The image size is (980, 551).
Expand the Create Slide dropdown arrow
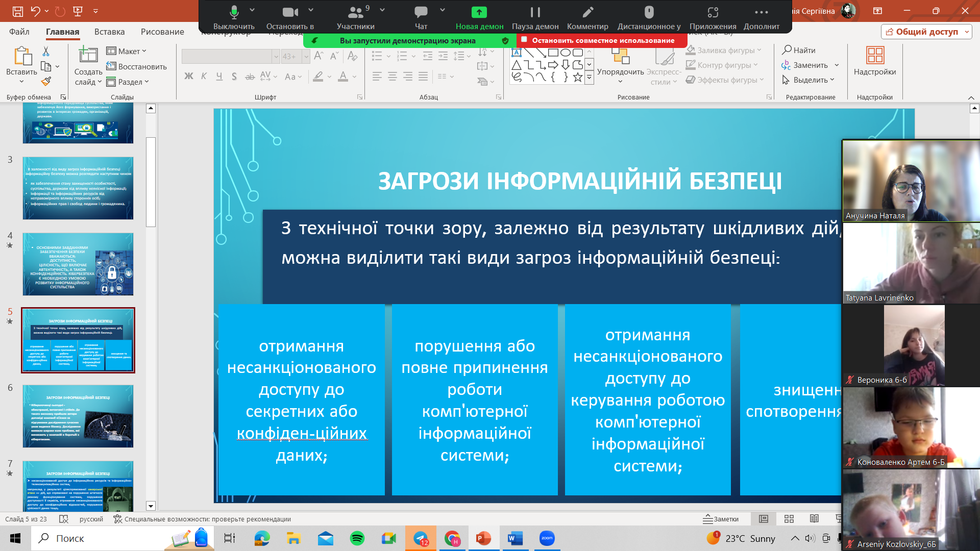tap(100, 82)
